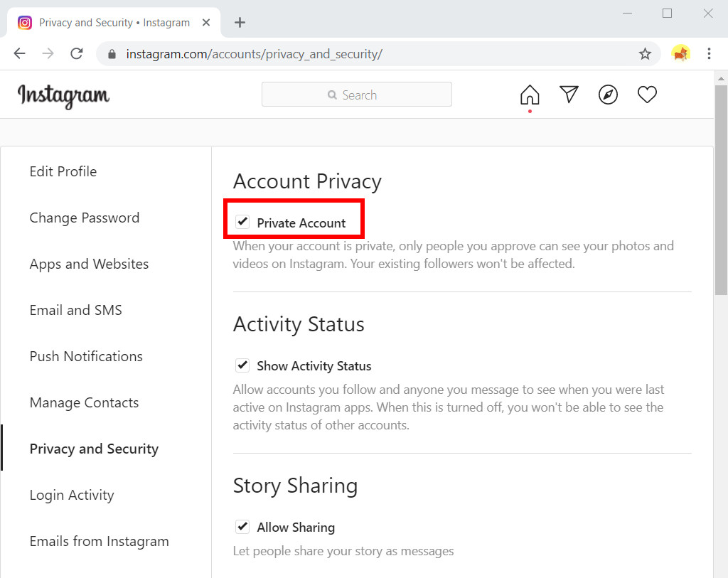Toggle Allow Sharing checkbox
The height and width of the screenshot is (578, 728).
(242, 527)
